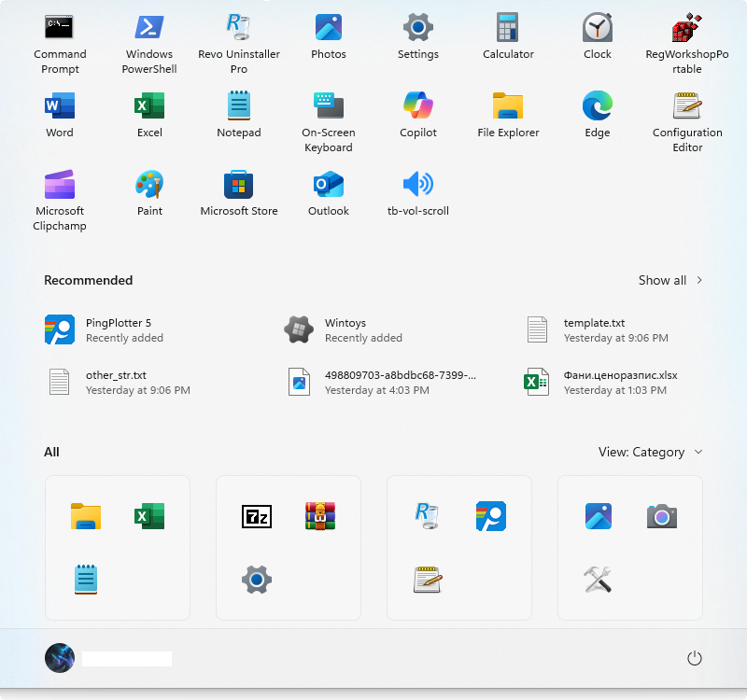The width and height of the screenshot is (747, 700).
Task: Open the pinned Revo Uninstaller Pro app
Action: [239, 44]
